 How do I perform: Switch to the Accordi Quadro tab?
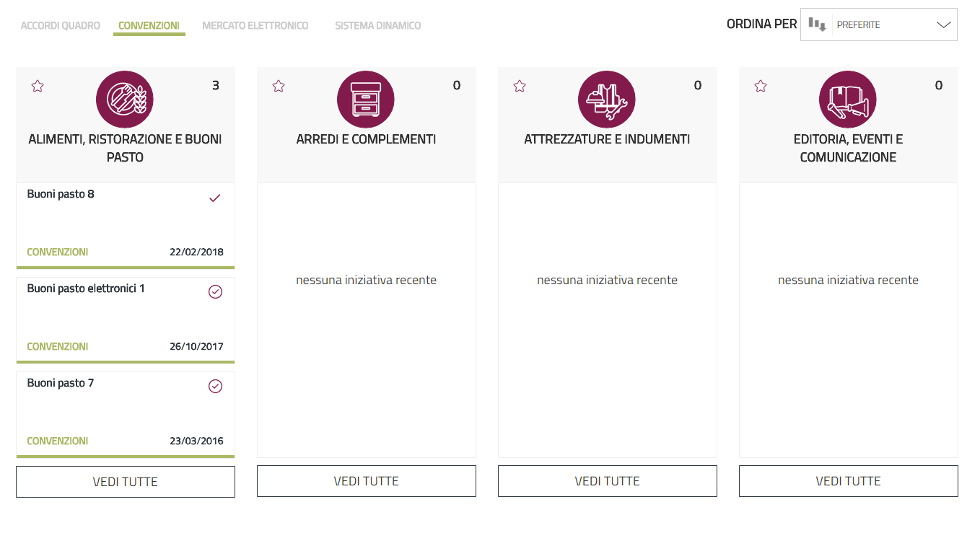coord(61,26)
